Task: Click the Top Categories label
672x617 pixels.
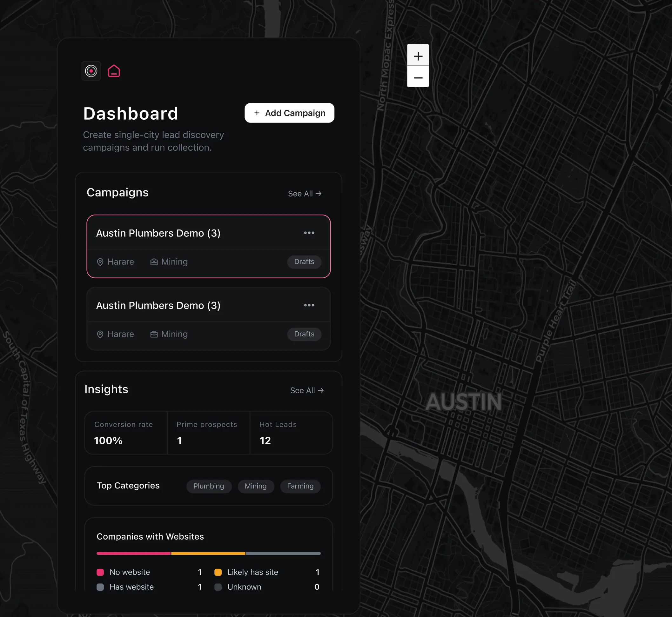Action: point(128,486)
